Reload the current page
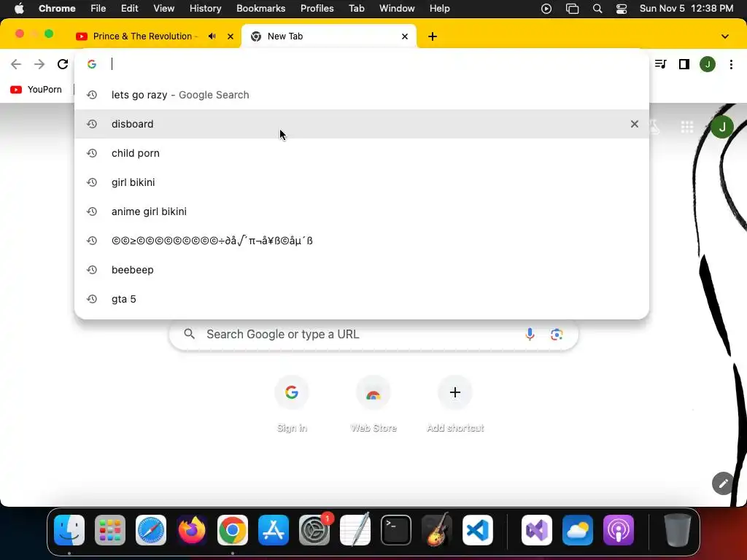 (x=63, y=64)
